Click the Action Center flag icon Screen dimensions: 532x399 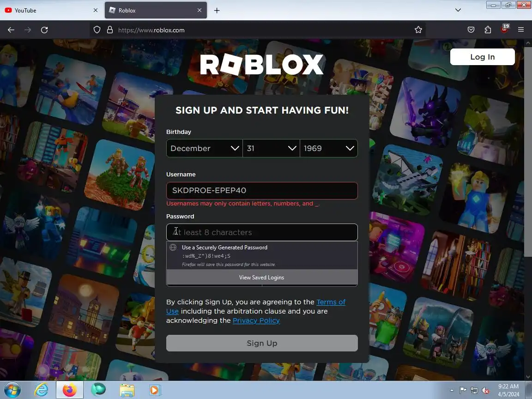tap(463, 390)
